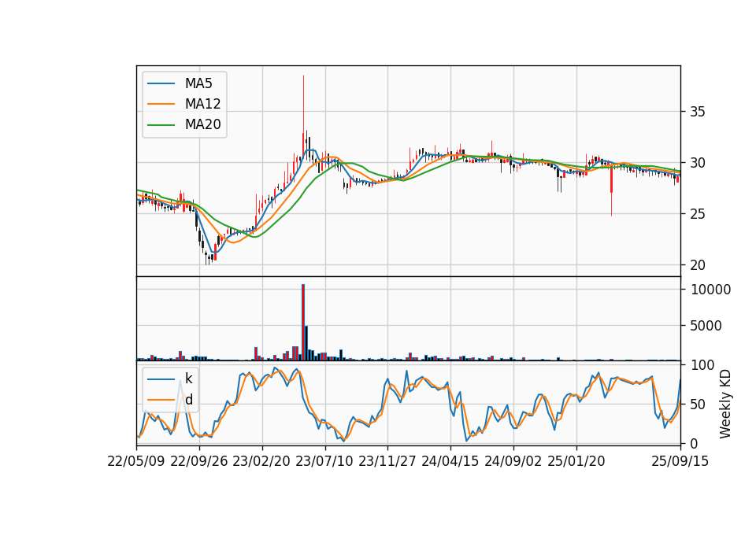Click the orange MA12 legend line sample

[161, 104]
